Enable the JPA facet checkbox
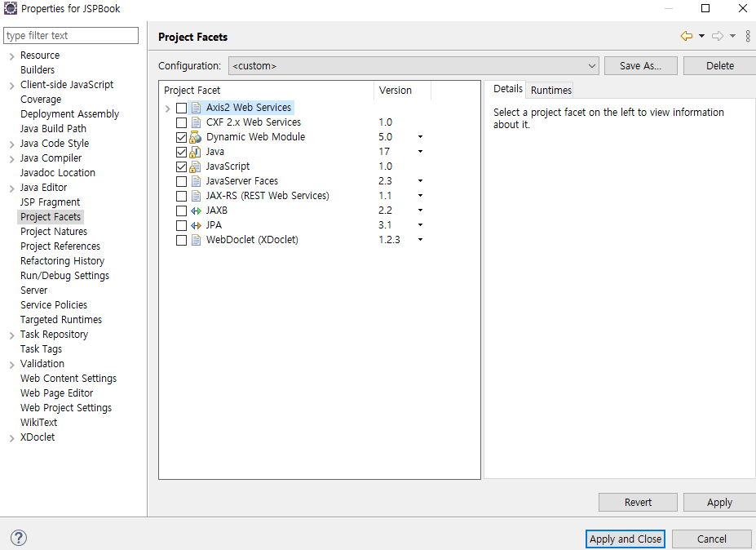This screenshot has height=550, width=756. 181,225
